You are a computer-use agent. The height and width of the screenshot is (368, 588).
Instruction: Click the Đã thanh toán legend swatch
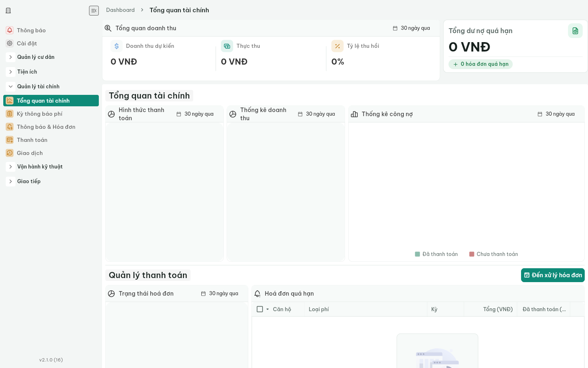pos(417,254)
